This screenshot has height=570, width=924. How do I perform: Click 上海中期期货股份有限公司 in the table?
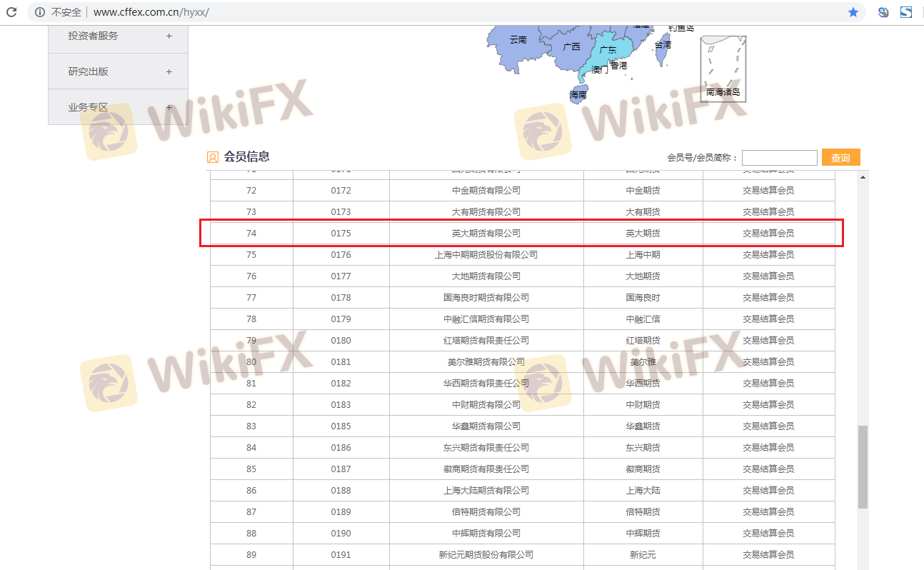tap(486, 254)
